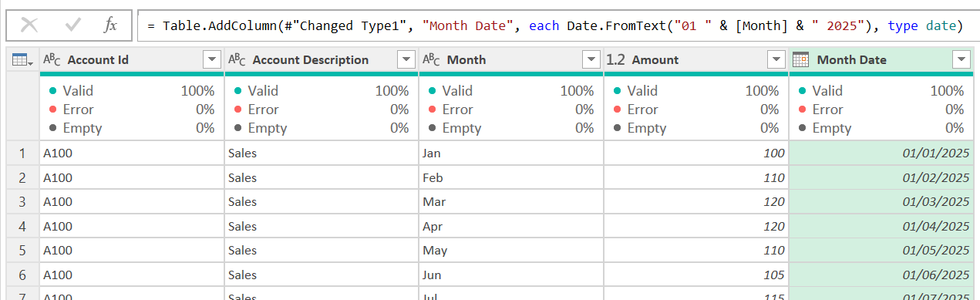The height and width of the screenshot is (300, 980).
Task: Change the 1.2 decimal type icon of Amount
Action: (x=616, y=59)
